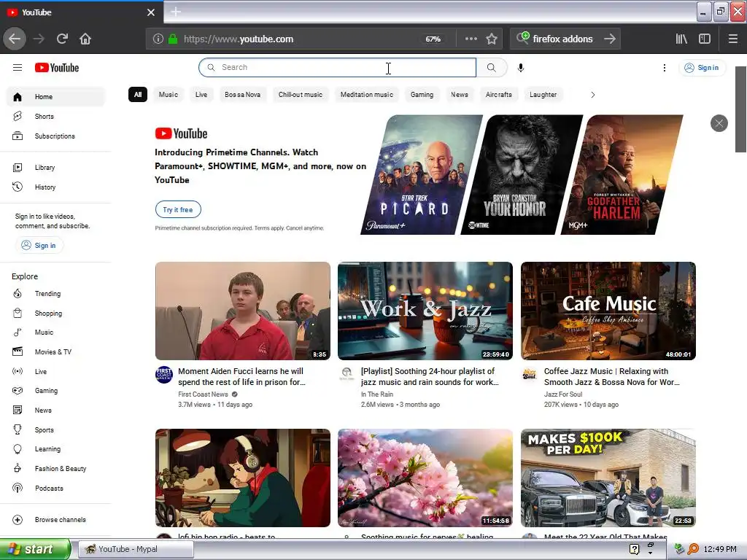Open News in Explore sidebar
Screen dimensions: 747x560
pos(55,410)
